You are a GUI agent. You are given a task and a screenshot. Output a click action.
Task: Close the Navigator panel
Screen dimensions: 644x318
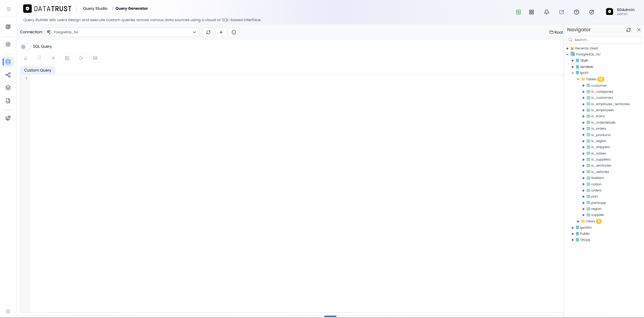click(639, 30)
